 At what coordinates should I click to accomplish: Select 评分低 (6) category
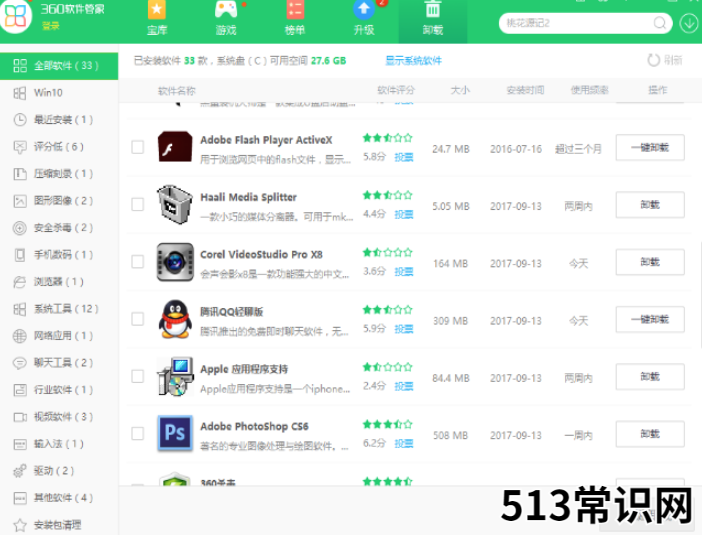coord(59,146)
